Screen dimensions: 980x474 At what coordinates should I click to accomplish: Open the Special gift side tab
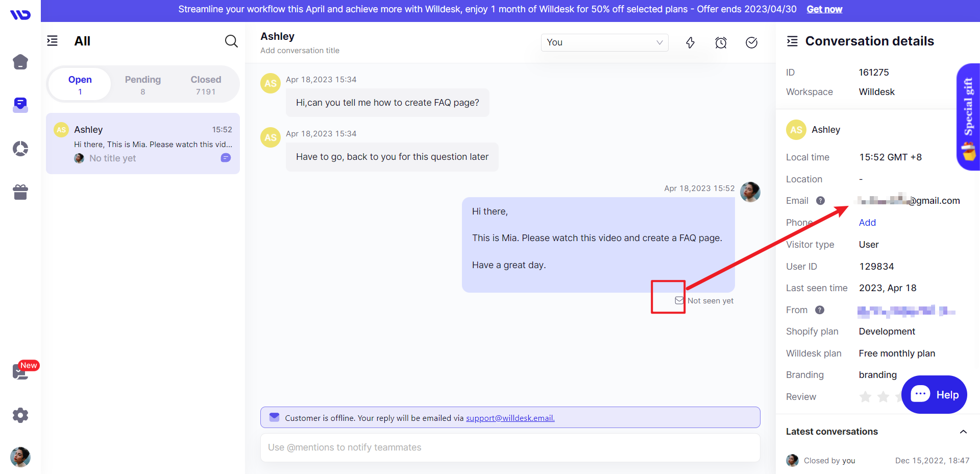(x=968, y=117)
